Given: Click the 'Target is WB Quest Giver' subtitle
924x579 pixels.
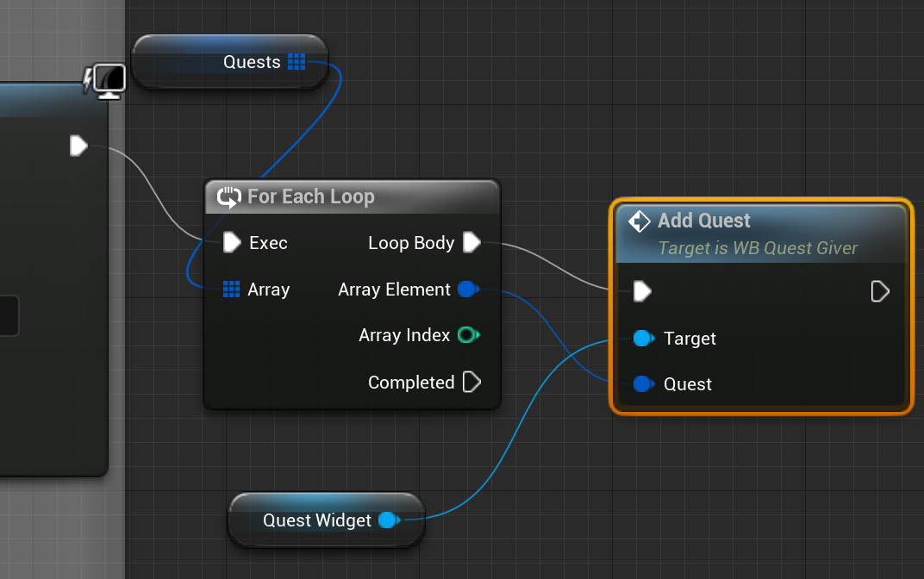Looking at the screenshot, I should tap(758, 248).
